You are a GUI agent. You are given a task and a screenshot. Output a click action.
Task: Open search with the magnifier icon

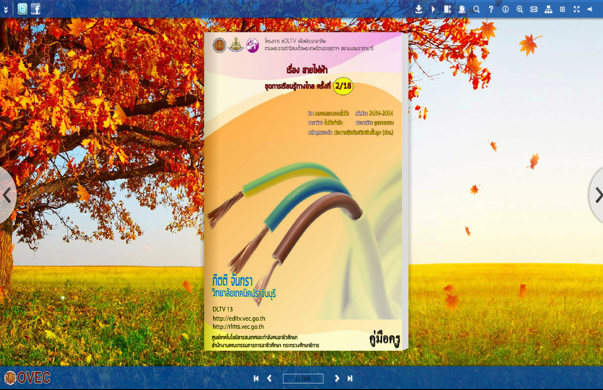[x=476, y=9]
